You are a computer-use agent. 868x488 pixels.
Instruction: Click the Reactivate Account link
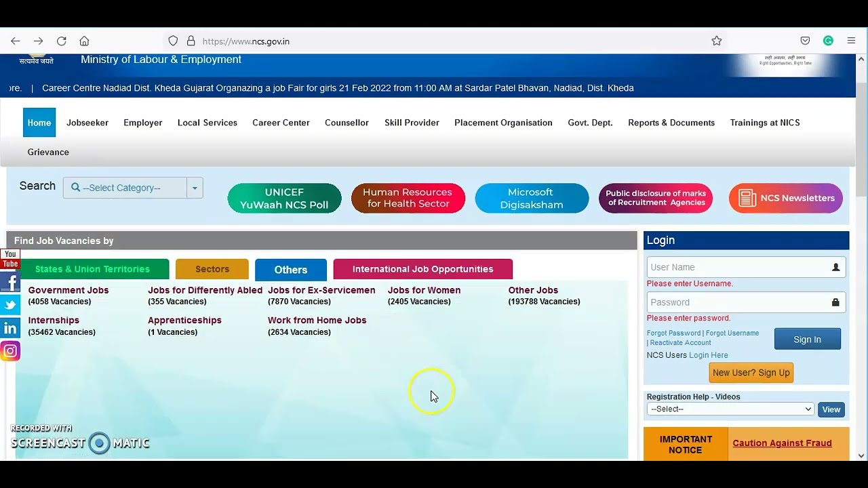[681, 343]
